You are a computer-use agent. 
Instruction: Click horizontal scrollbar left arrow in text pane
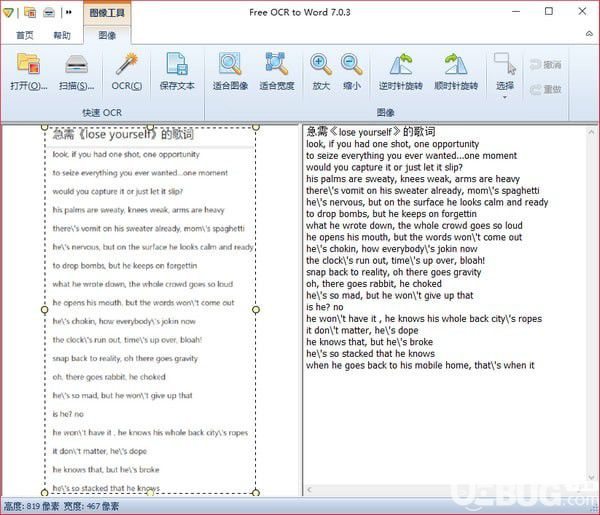(309, 489)
